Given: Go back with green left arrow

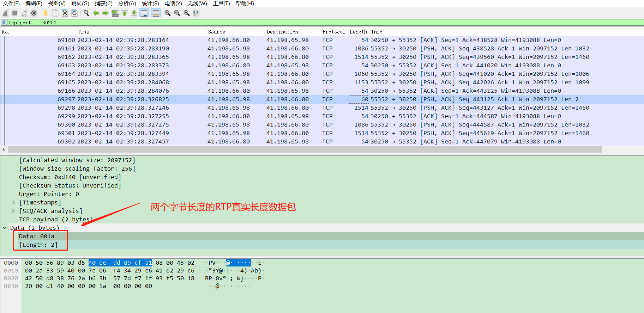Looking at the screenshot, I should (96, 13).
